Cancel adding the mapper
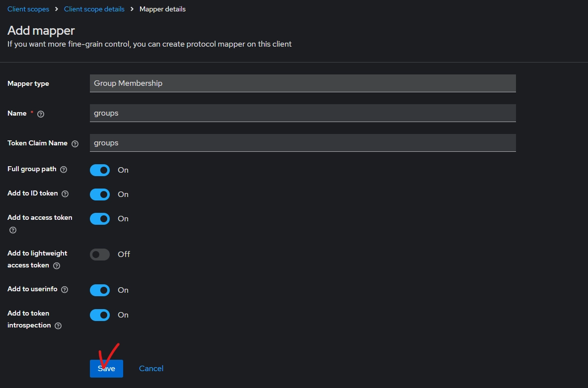 [151, 369]
